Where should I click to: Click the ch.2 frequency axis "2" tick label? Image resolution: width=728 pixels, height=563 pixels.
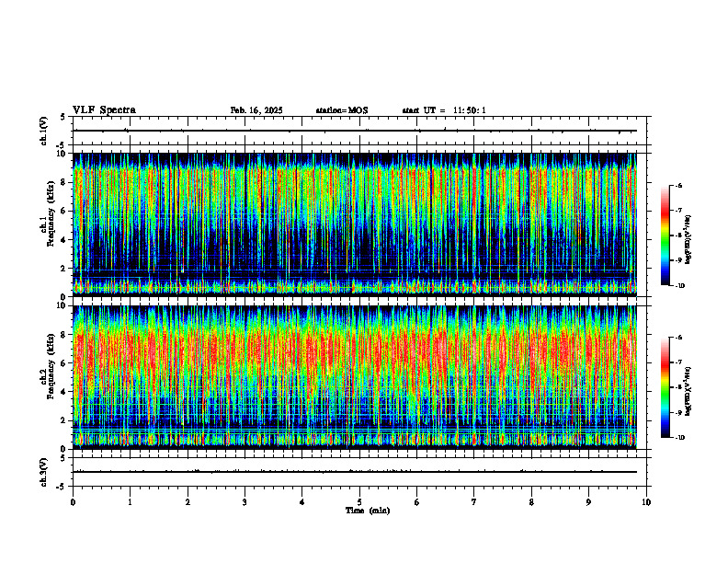(x=64, y=420)
